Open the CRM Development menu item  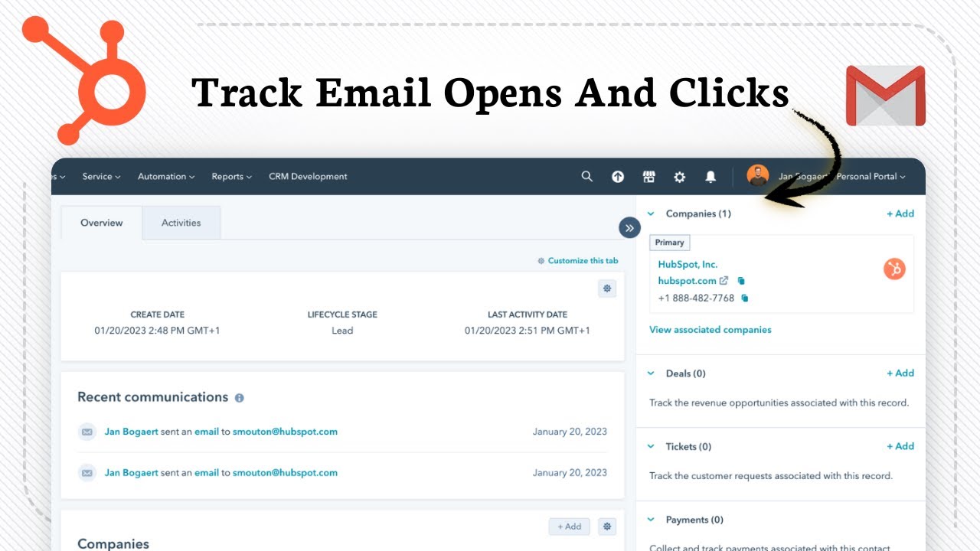pyautogui.click(x=308, y=177)
